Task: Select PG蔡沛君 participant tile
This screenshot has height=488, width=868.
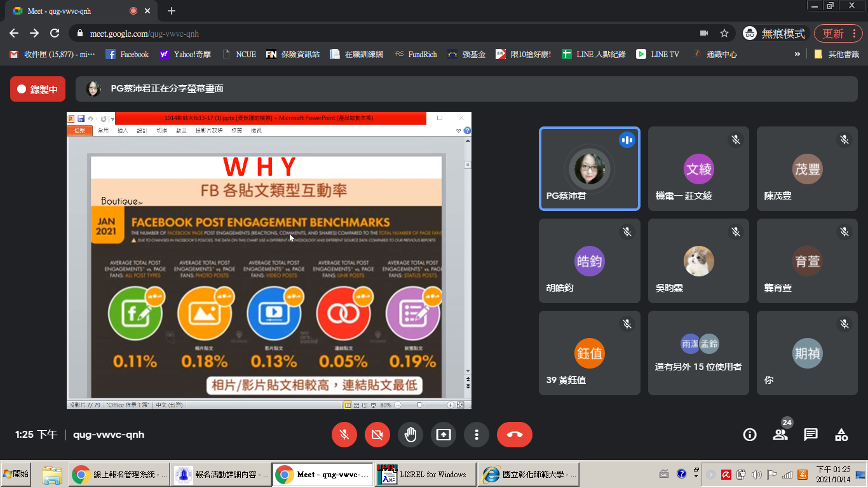Action: 590,168
